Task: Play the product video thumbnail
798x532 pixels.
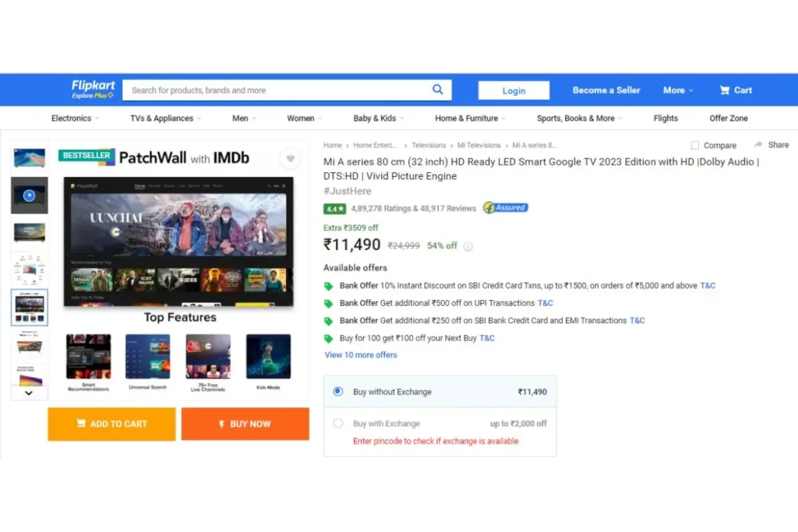Action: 30,196
